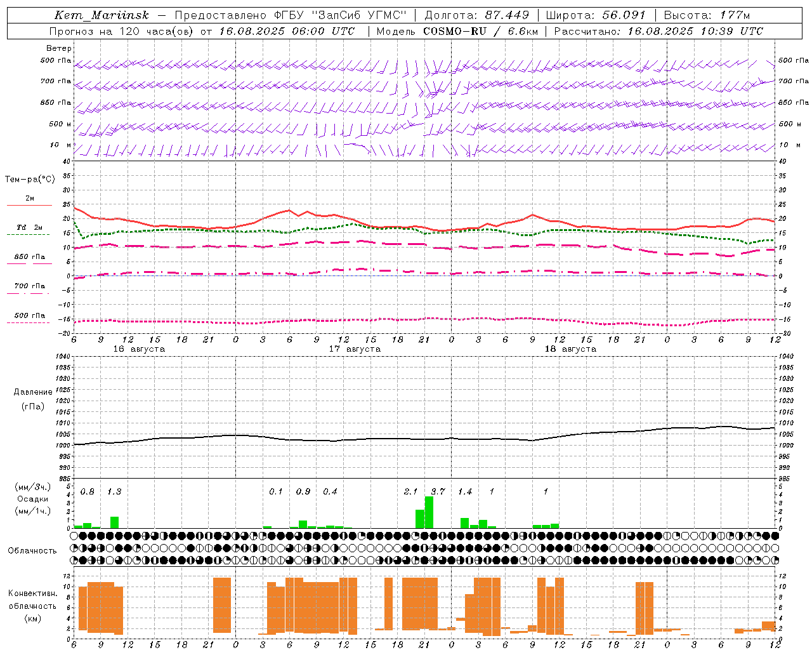Screen dimensions: 812x650
Task: Click the 'Модель COSMO-RU / 6.6км' label
Action: [457, 31]
